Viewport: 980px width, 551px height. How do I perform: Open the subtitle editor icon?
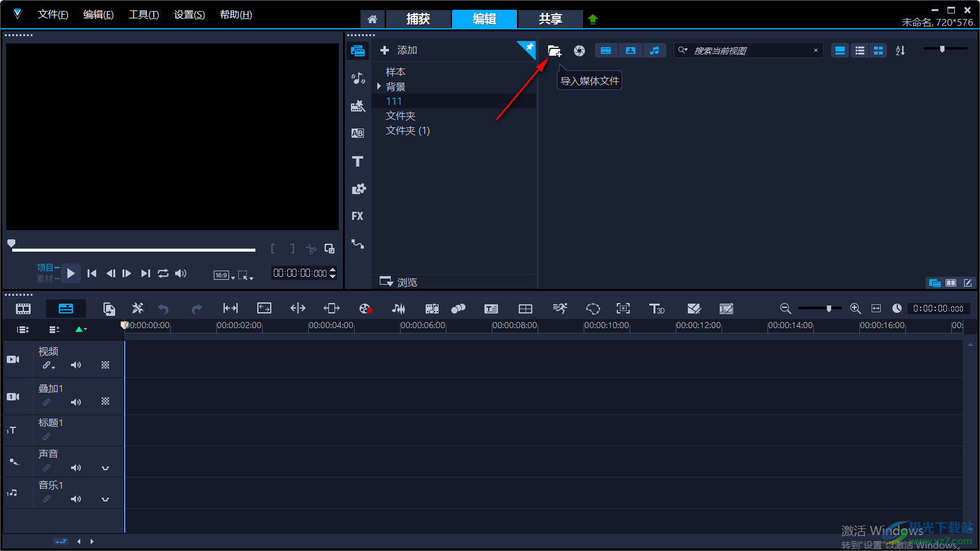pos(491,309)
